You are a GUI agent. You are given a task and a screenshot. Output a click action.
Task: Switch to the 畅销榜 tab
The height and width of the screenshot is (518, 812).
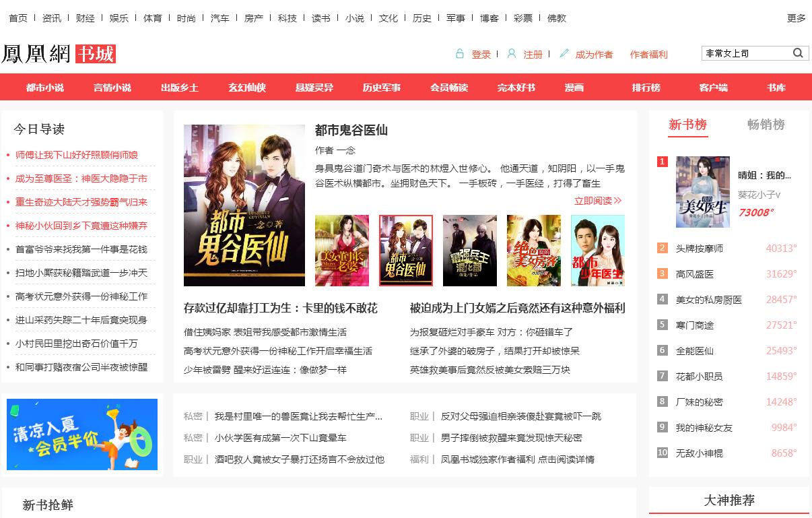point(766,125)
